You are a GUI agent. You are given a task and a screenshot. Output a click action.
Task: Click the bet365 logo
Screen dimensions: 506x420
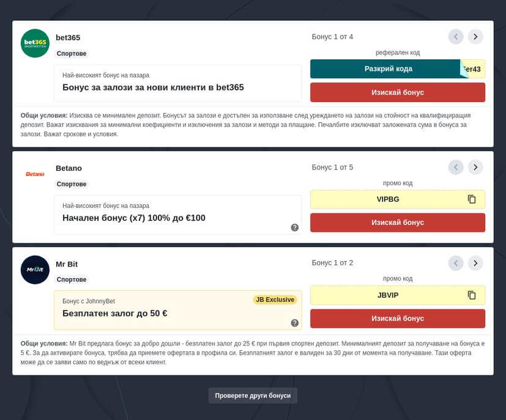pos(35,43)
